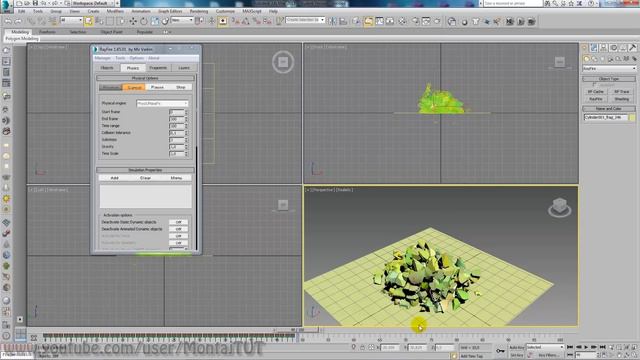Viewport: 640px width, 360px height.
Task: Click the Utilities hammer tab icon
Action: click(632, 48)
